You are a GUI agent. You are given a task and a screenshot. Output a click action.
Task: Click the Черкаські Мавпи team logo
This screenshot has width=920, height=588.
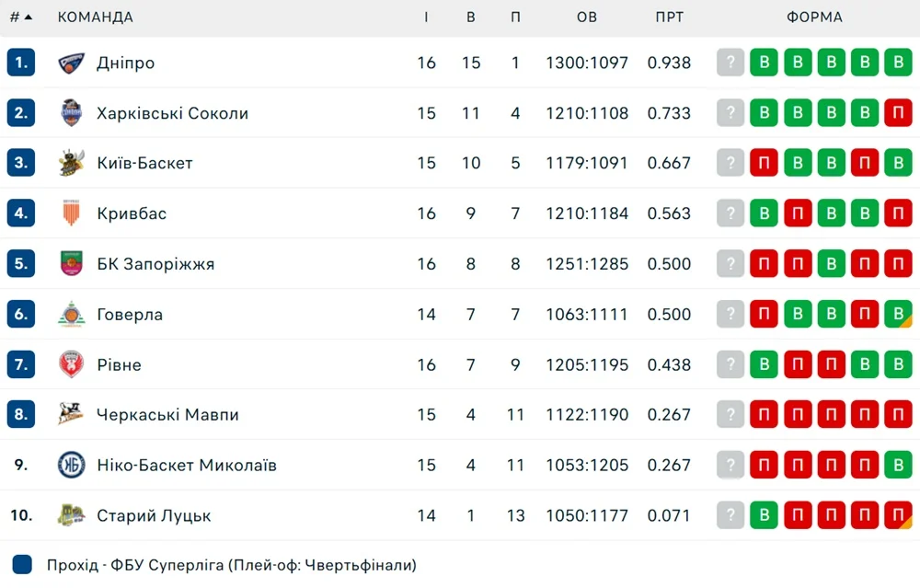tap(72, 415)
